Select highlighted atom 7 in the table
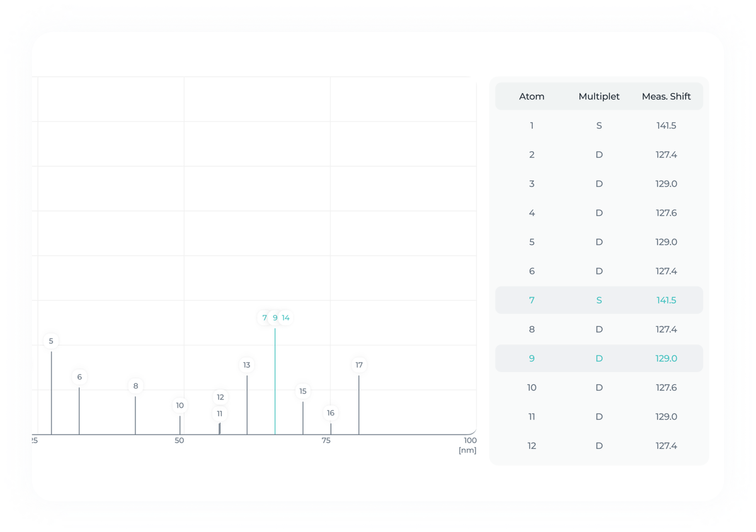Image resolution: width=756 pixels, height=532 pixels. click(x=599, y=300)
